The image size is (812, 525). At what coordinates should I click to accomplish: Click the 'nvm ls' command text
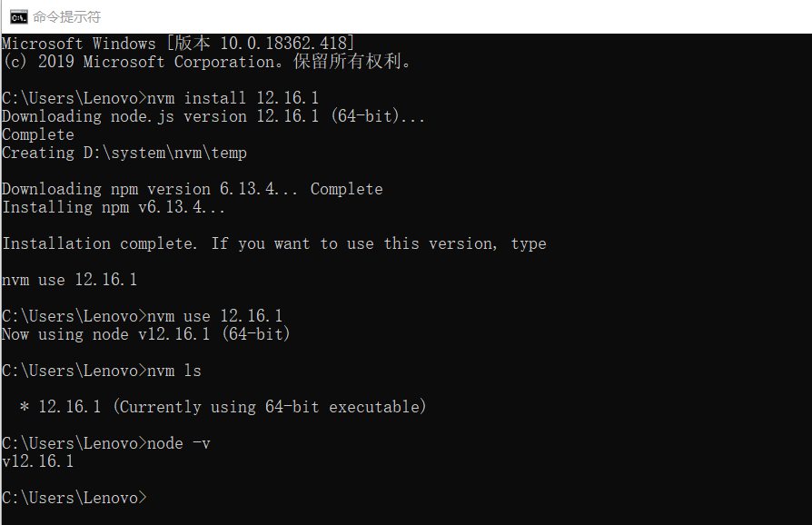[x=174, y=371]
